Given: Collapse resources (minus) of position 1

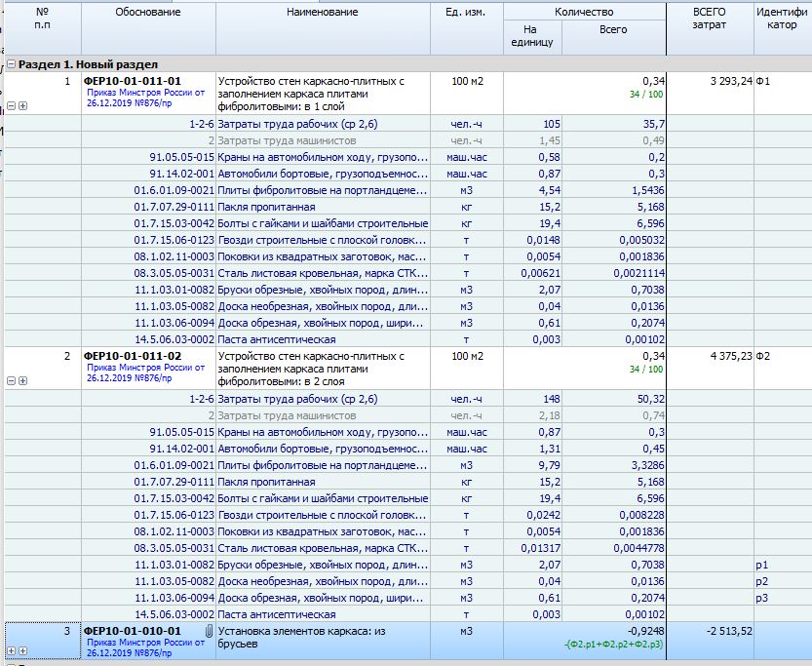Looking at the screenshot, I should click(12, 105).
